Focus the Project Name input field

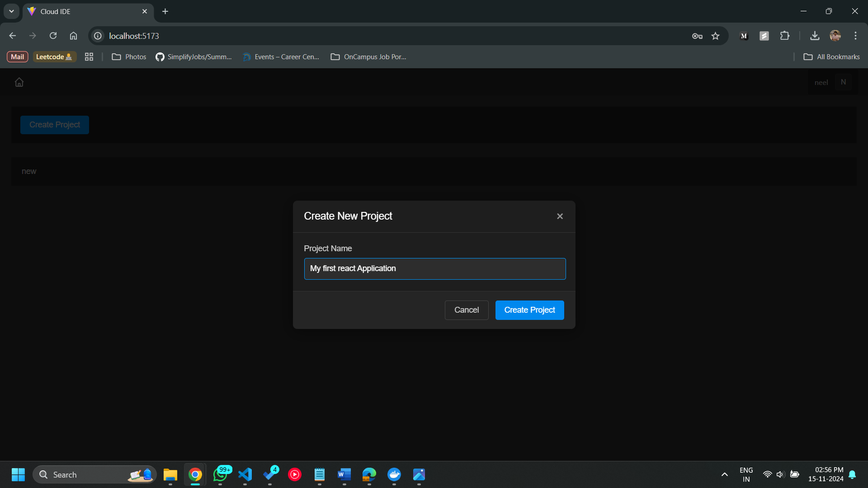(434, 269)
